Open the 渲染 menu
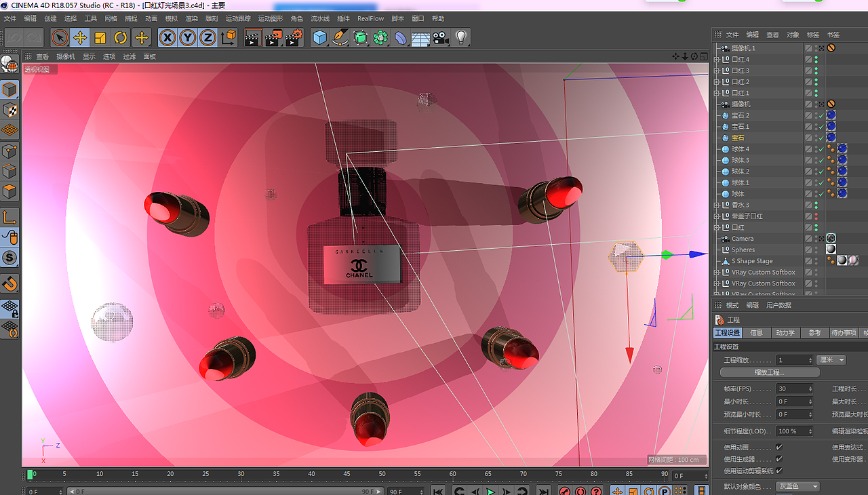The image size is (868, 495). [191, 18]
